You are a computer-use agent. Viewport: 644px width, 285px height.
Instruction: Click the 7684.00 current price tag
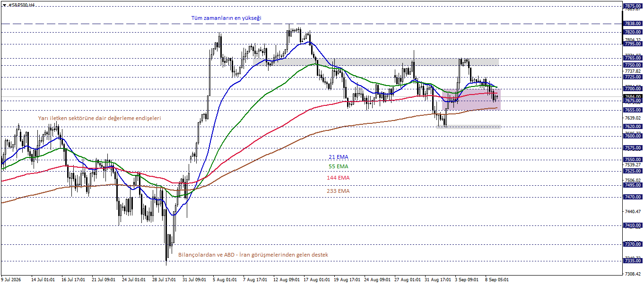pos(633,96)
